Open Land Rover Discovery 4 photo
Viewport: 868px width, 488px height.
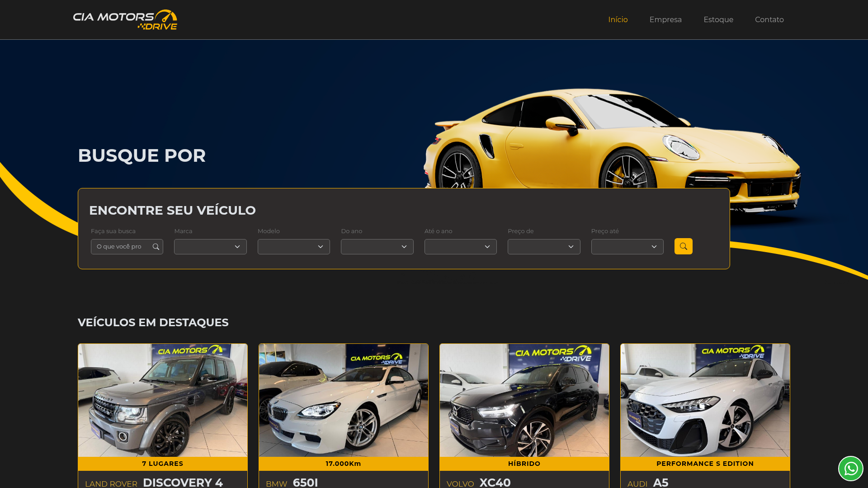pos(163,400)
